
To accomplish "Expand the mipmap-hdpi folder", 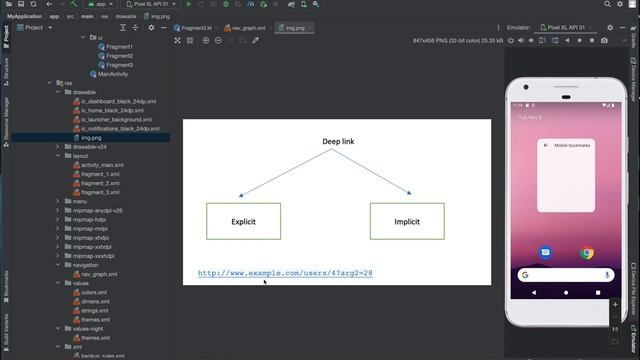I will click(x=58, y=220).
